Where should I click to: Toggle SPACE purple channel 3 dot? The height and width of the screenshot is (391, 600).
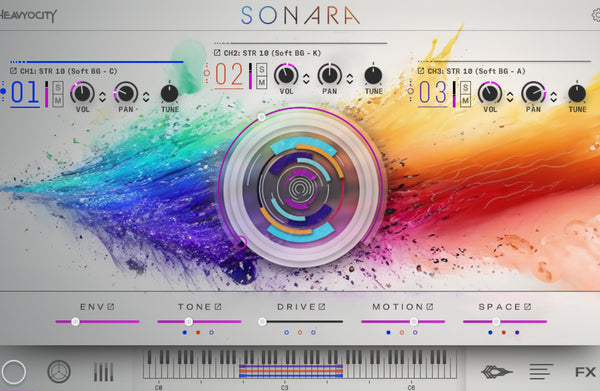point(517,332)
